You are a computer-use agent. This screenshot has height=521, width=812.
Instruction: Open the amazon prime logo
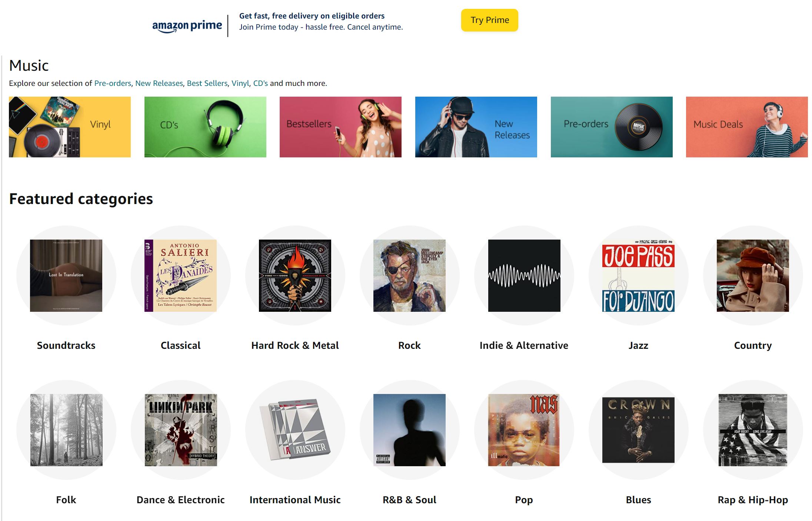(x=187, y=26)
